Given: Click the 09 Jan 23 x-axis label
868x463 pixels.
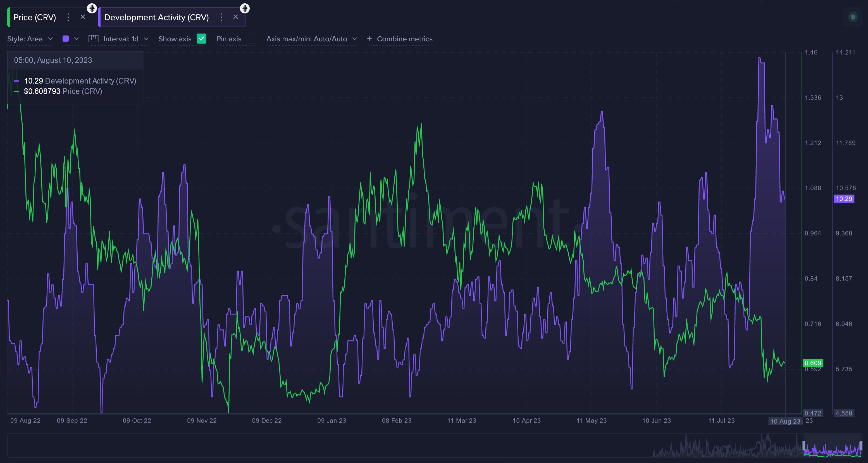Looking at the screenshot, I should click(332, 421).
